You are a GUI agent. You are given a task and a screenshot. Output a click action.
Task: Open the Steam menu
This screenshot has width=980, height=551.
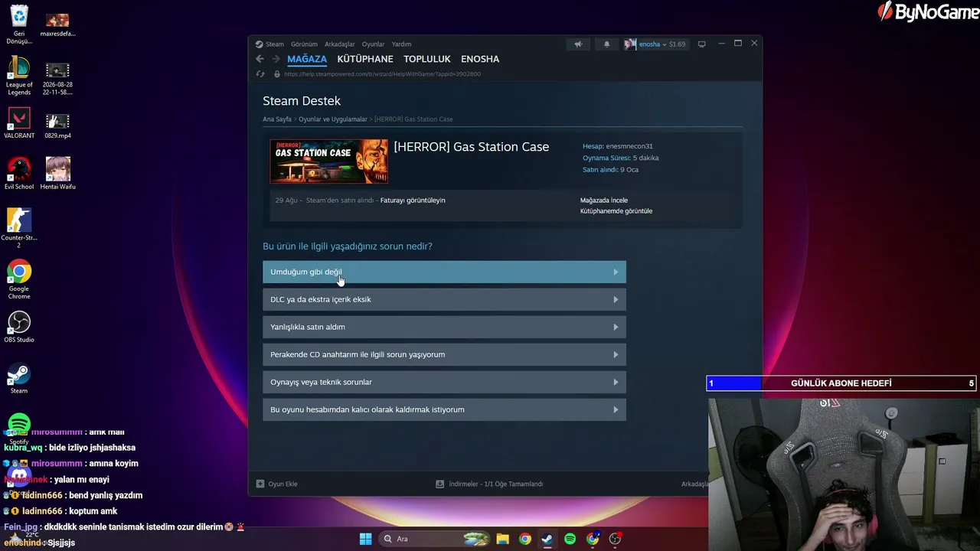[x=275, y=44]
